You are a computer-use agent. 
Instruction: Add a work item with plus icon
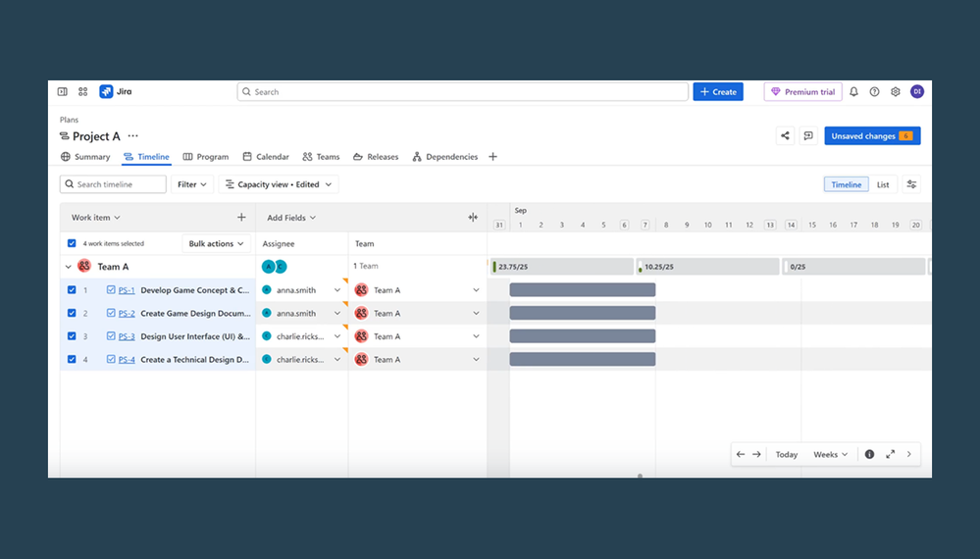pyautogui.click(x=241, y=218)
